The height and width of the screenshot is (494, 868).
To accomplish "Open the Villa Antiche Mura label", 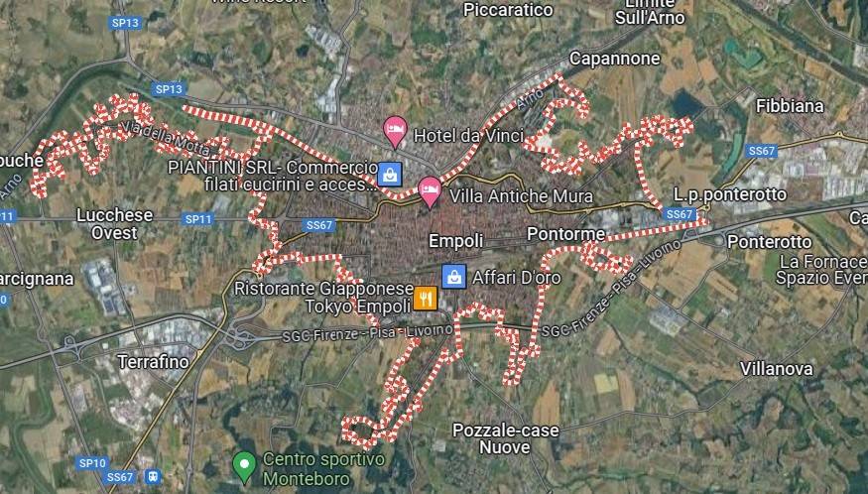I will click(521, 196).
